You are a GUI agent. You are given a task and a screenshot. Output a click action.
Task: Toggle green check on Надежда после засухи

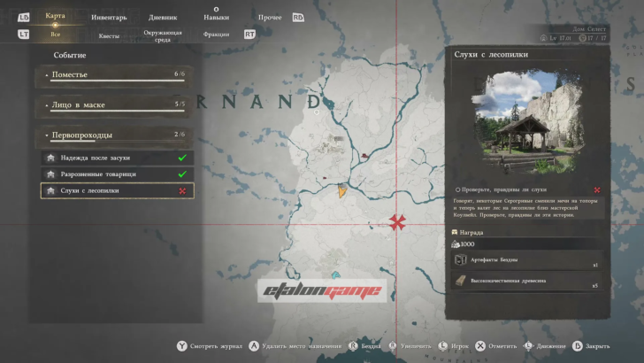click(181, 158)
